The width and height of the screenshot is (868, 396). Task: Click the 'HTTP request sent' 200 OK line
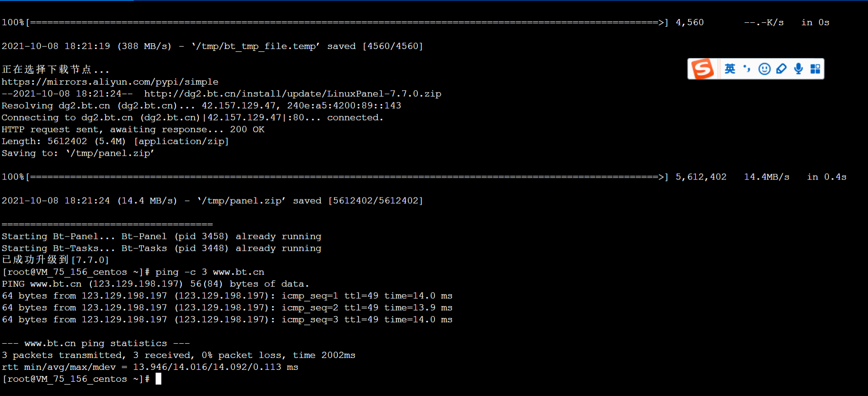[133, 129]
